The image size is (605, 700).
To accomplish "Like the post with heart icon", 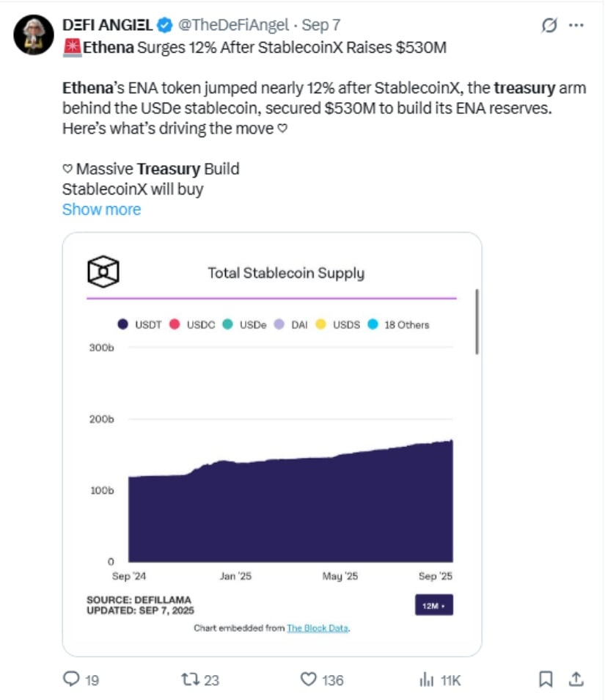I will click(x=308, y=679).
